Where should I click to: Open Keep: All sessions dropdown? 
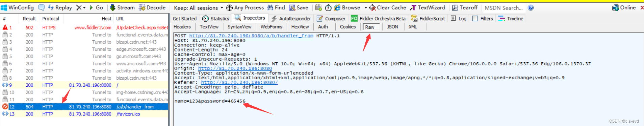pyautogui.click(x=199, y=7)
